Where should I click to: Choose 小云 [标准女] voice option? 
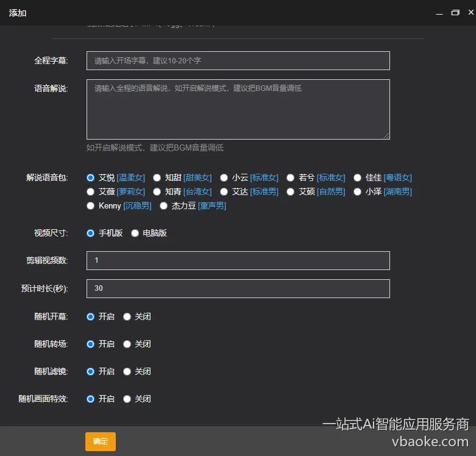point(224,177)
